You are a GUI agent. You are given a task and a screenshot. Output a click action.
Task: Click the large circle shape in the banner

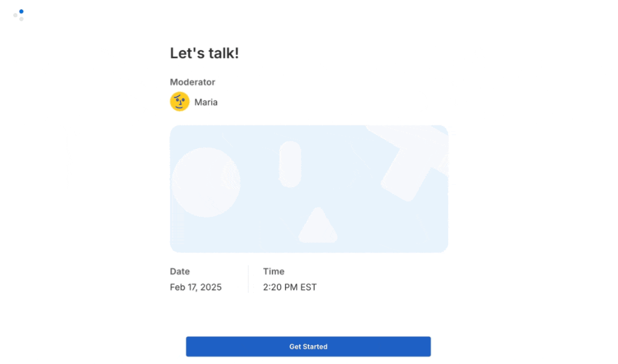pyautogui.click(x=206, y=182)
